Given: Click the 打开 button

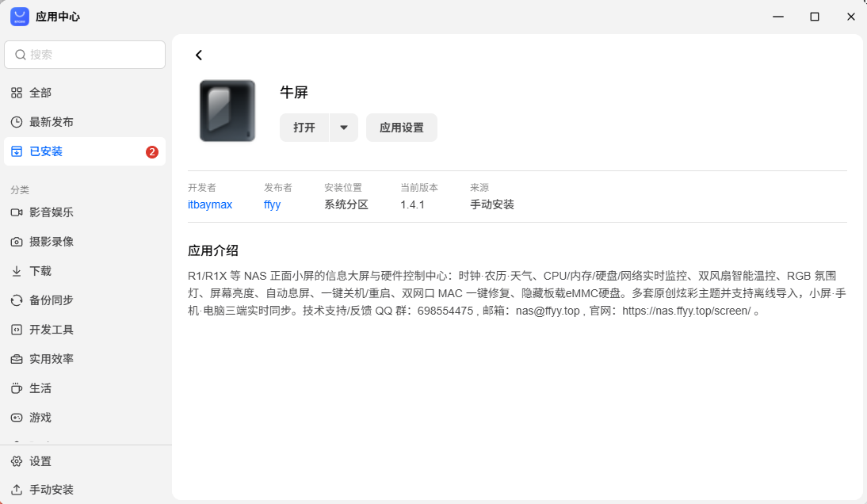Looking at the screenshot, I should (304, 128).
